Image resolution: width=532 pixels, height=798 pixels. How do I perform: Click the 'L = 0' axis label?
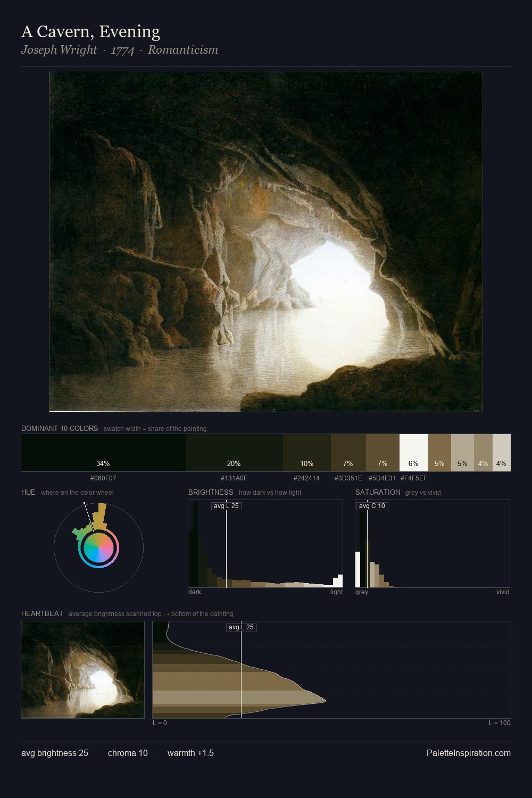pyautogui.click(x=160, y=723)
